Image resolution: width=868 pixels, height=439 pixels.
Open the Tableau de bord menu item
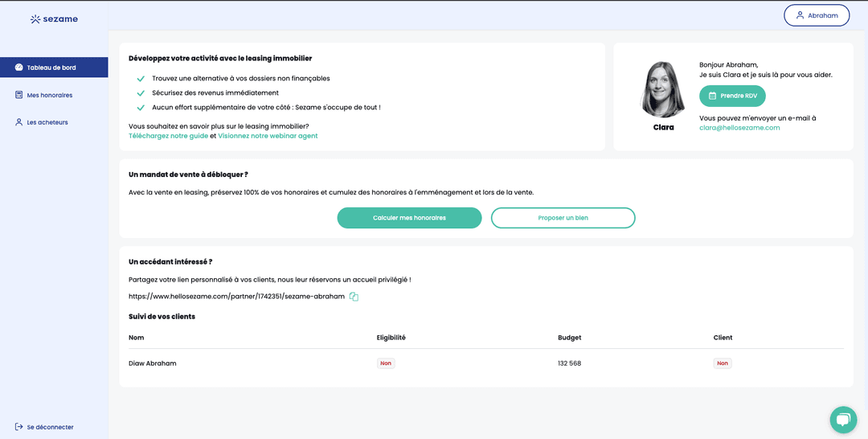click(49, 68)
